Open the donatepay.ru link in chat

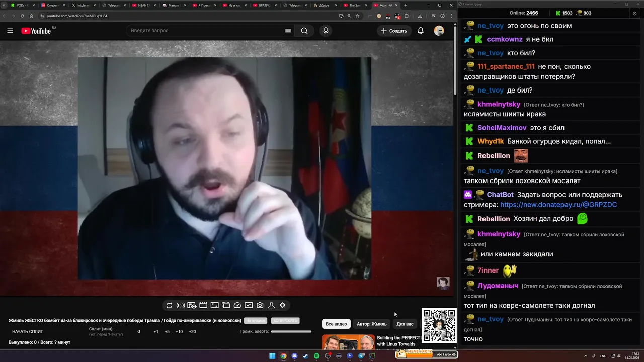pos(558,205)
